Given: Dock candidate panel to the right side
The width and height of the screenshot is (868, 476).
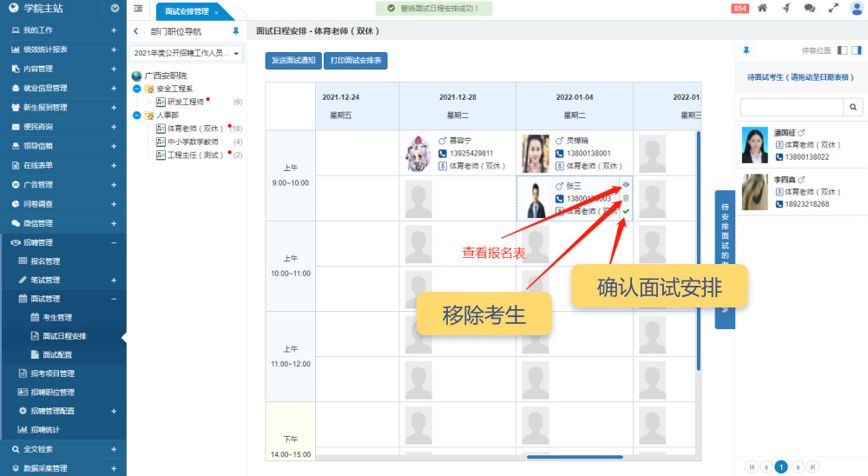Looking at the screenshot, I should pyautogui.click(x=856, y=51).
